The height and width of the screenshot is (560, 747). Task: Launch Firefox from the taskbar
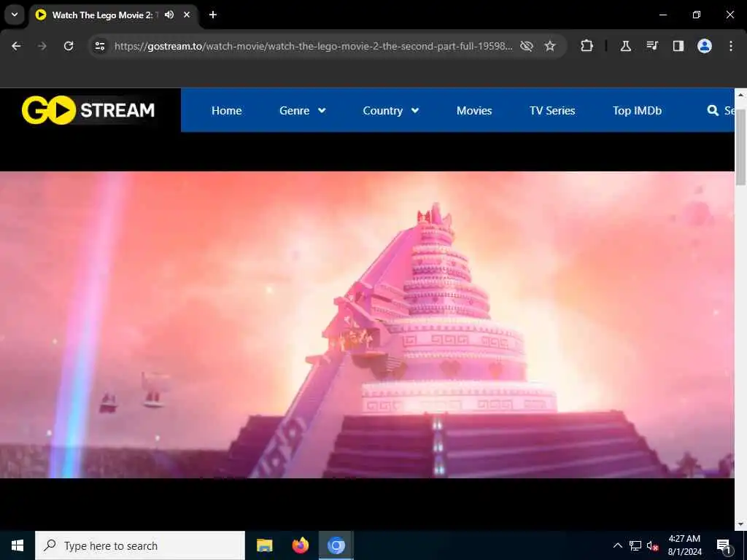(300, 545)
